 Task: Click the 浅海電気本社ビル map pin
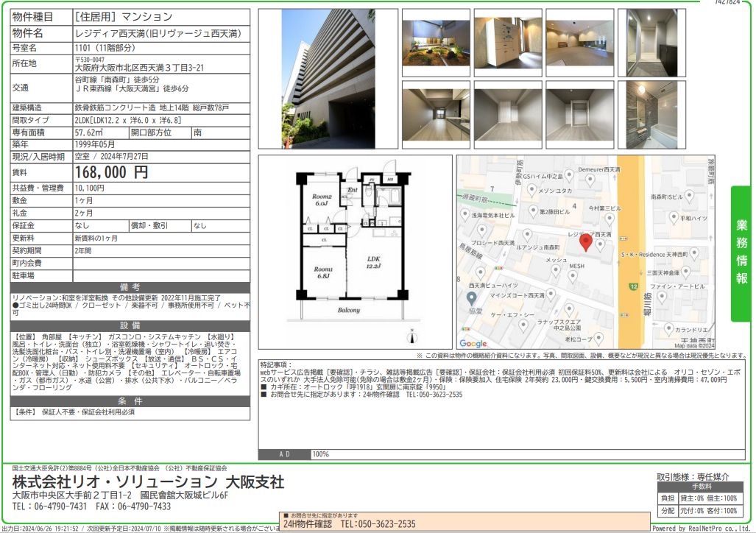(464, 214)
